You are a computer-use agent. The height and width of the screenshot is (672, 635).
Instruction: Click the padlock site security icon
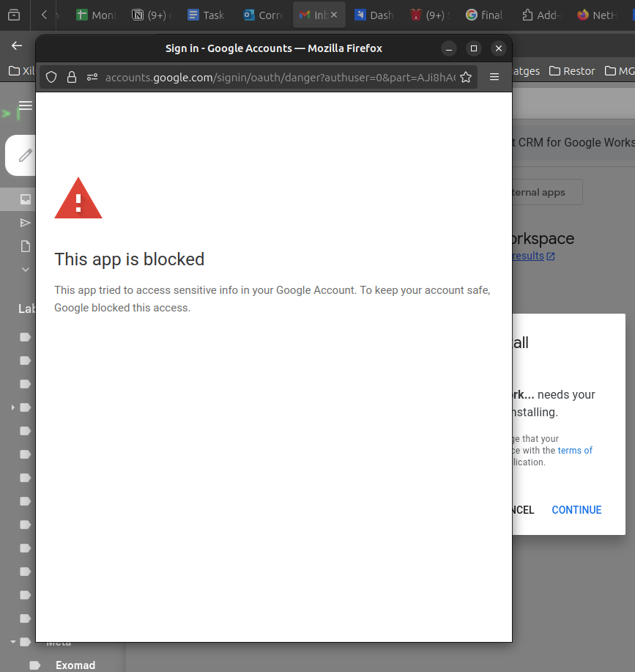[x=72, y=77]
